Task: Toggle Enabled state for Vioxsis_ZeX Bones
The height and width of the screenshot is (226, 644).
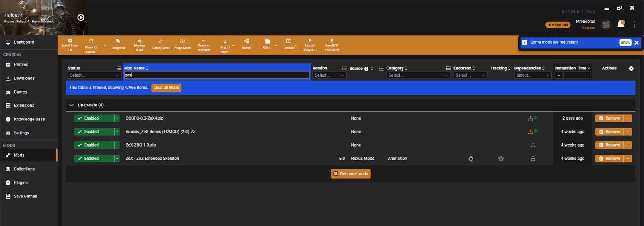Action: tap(94, 132)
